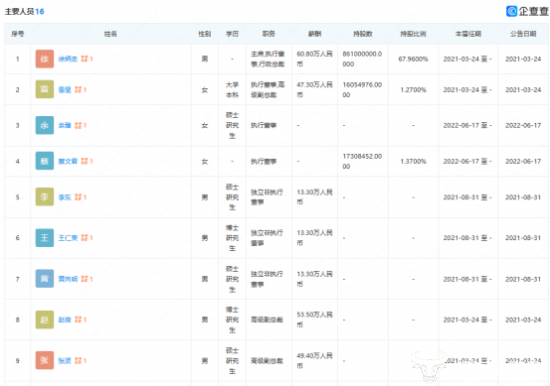Open the blue name link in row 4
The image size is (550, 386).
pos(68,161)
